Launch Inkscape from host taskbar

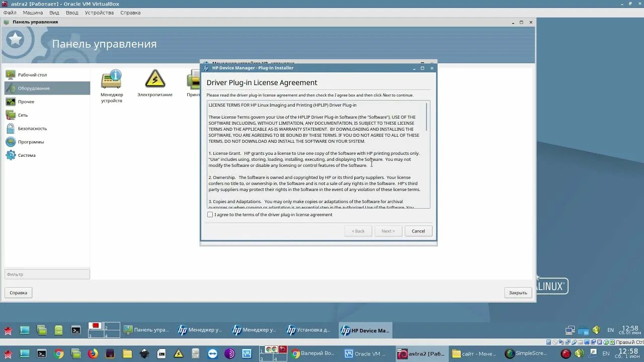144,353
